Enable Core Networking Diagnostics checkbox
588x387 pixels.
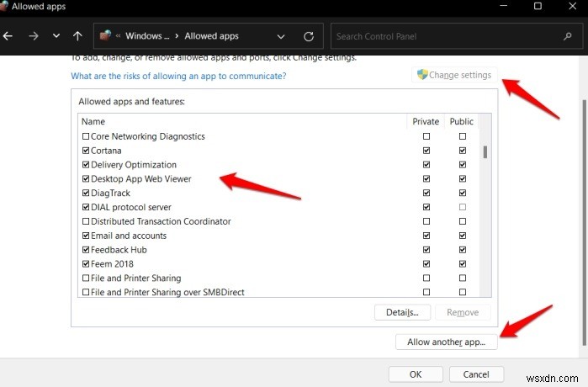tap(85, 136)
